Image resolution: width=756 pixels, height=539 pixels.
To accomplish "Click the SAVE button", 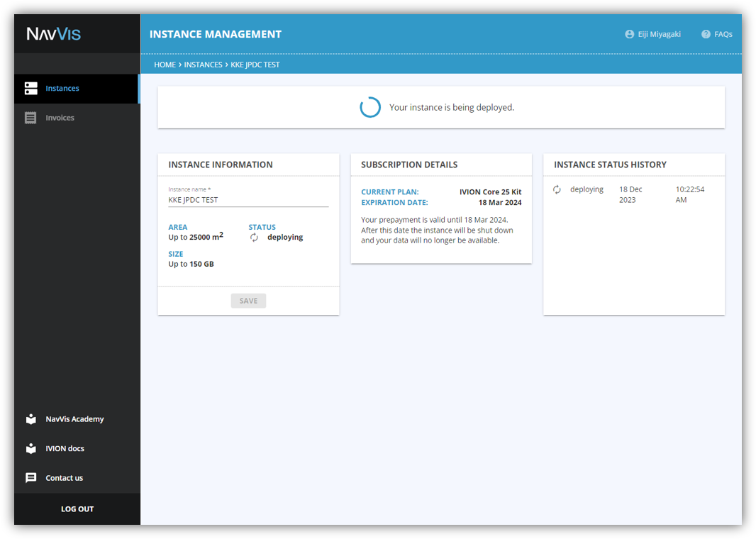I will click(248, 301).
